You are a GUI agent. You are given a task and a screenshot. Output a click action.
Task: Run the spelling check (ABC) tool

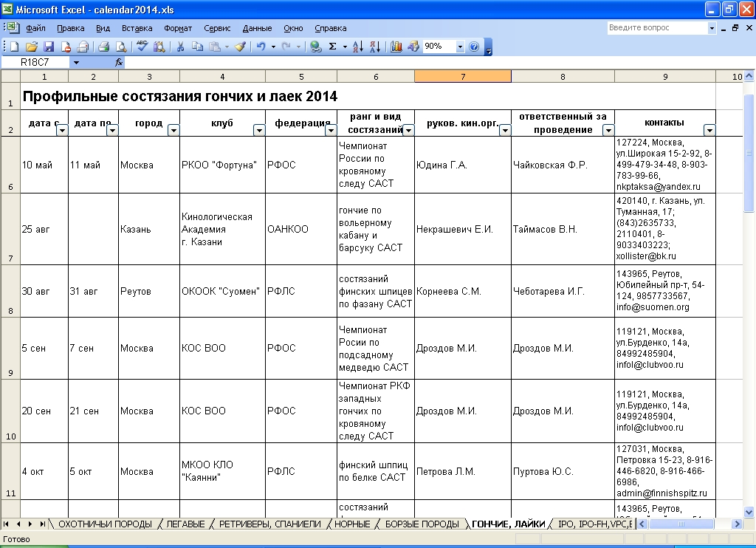pos(142,47)
